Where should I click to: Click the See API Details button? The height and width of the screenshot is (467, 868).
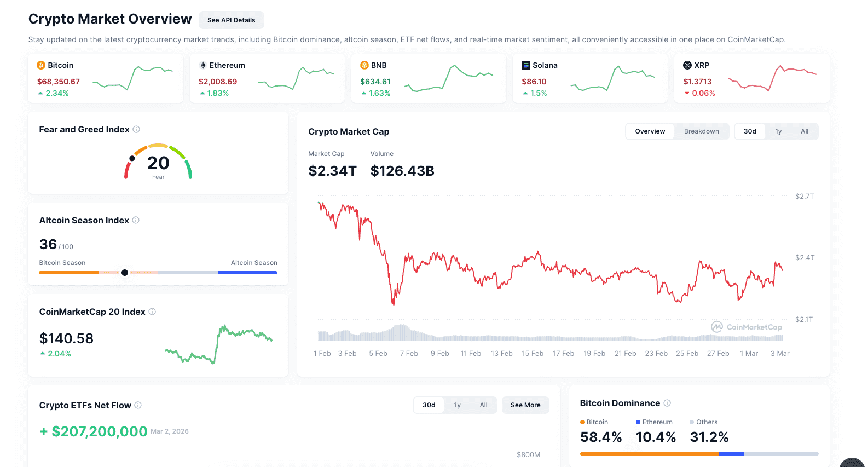pyautogui.click(x=231, y=20)
